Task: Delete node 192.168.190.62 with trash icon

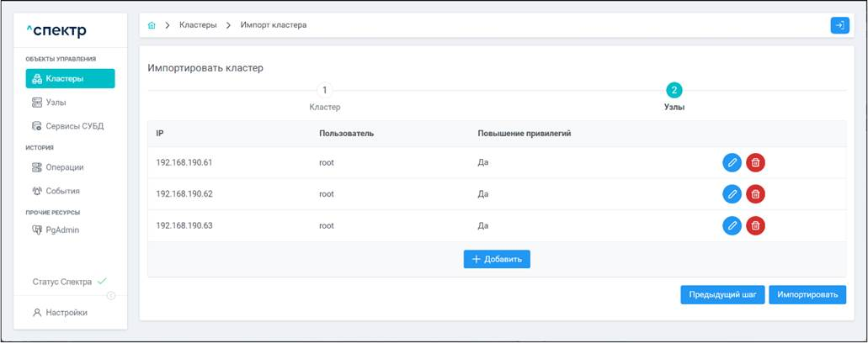Action: pyautogui.click(x=755, y=194)
